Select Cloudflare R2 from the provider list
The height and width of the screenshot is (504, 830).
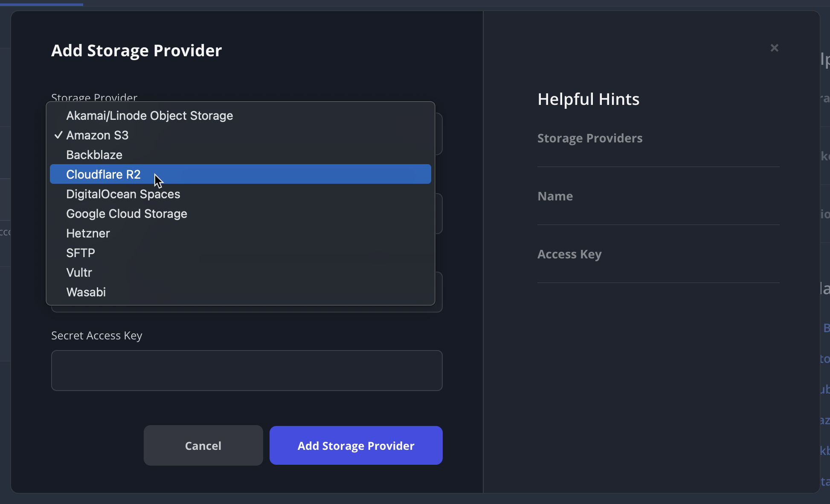103,174
